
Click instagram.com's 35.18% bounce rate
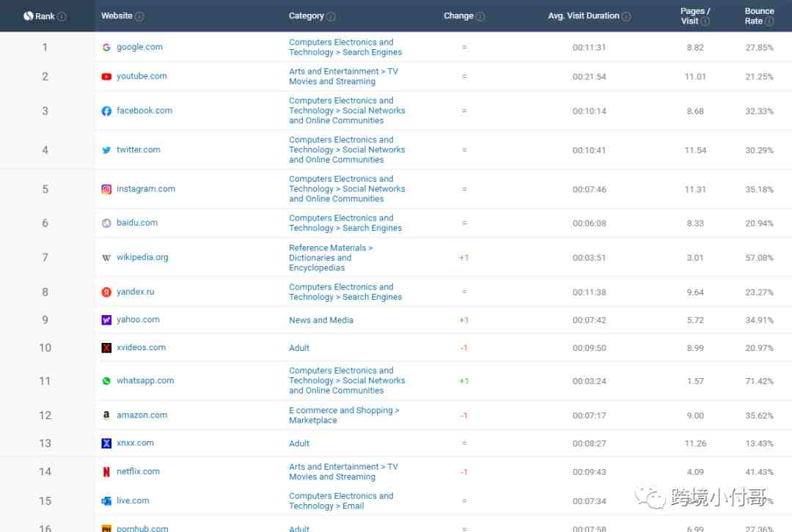[759, 189]
